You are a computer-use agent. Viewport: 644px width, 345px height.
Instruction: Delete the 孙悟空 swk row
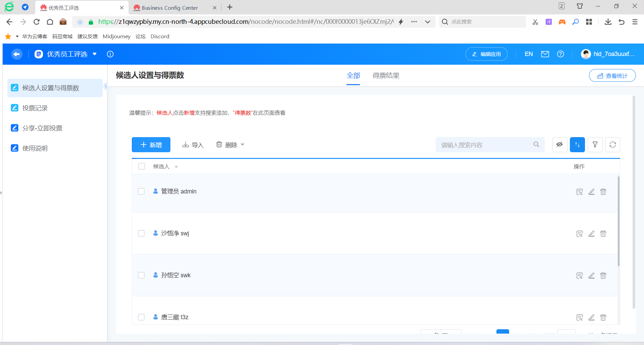[603, 276]
